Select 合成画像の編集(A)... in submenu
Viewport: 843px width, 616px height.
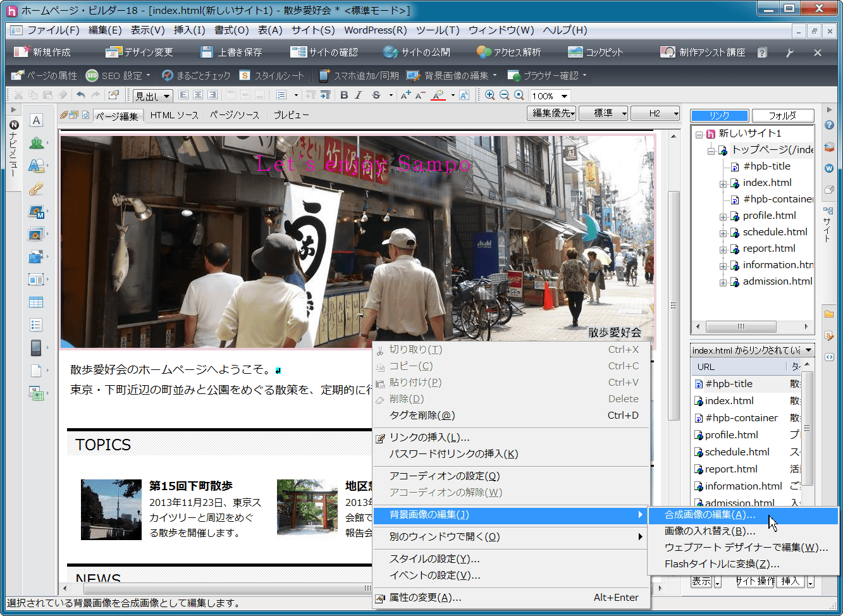(743, 515)
